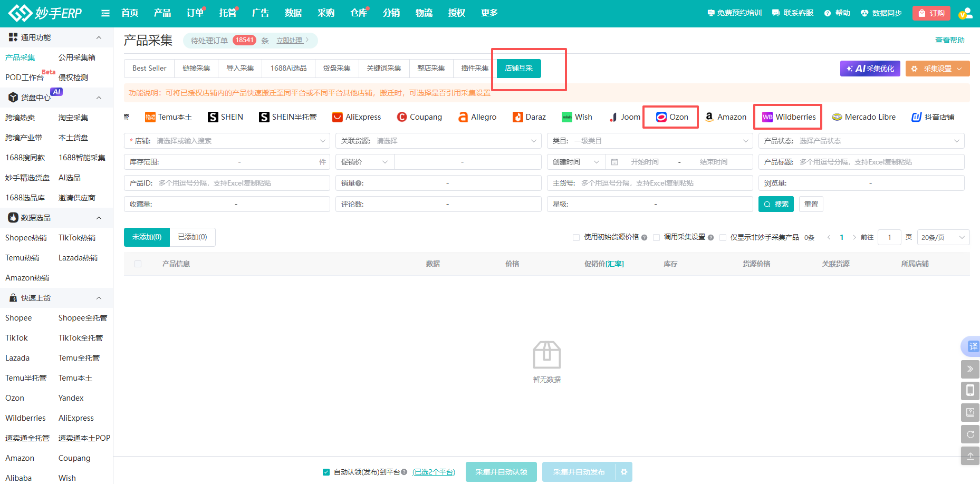
Task: Select the Ozon platform icon
Action: (x=661, y=117)
